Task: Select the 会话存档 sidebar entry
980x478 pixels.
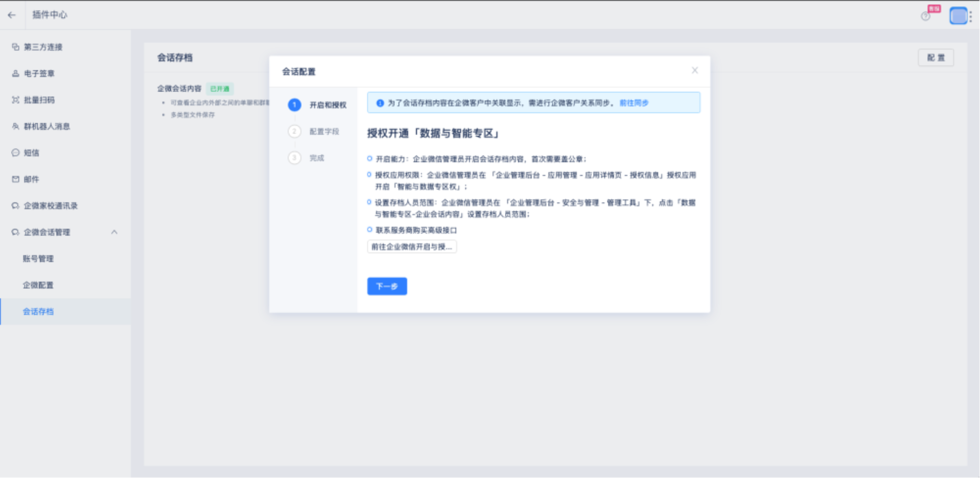Action: (38, 311)
